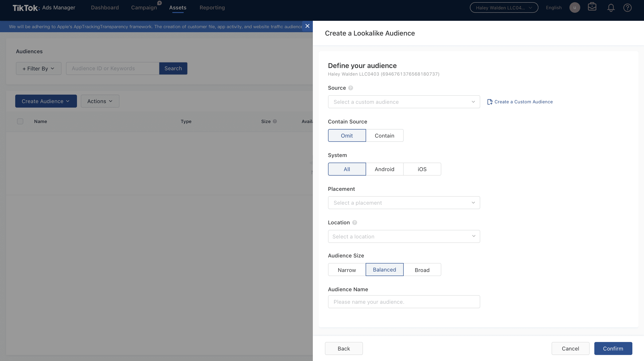
Task: Open the notifications bell icon
Action: click(611, 8)
